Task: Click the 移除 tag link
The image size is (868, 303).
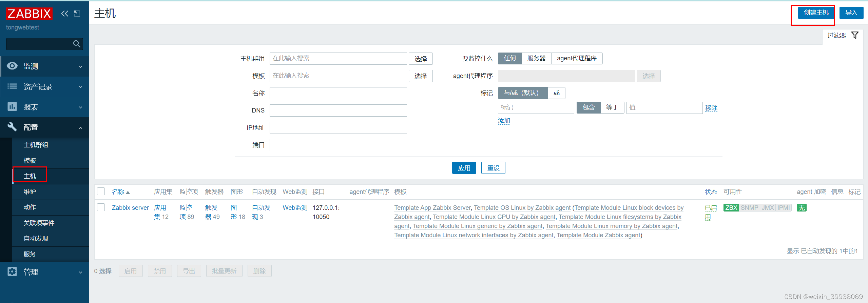Action: [711, 108]
